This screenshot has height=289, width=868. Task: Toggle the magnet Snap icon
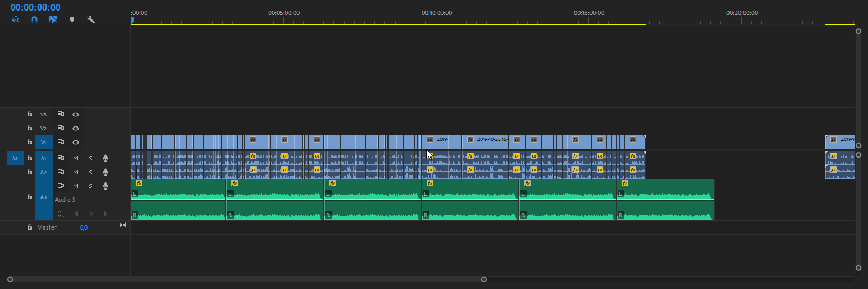(34, 19)
